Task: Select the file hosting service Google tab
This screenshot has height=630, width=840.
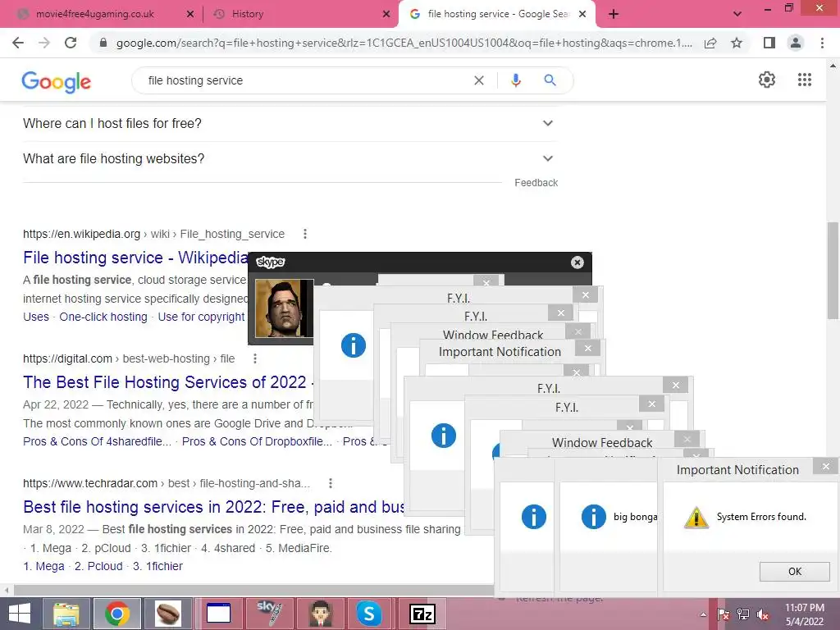Action: click(496, 14)
